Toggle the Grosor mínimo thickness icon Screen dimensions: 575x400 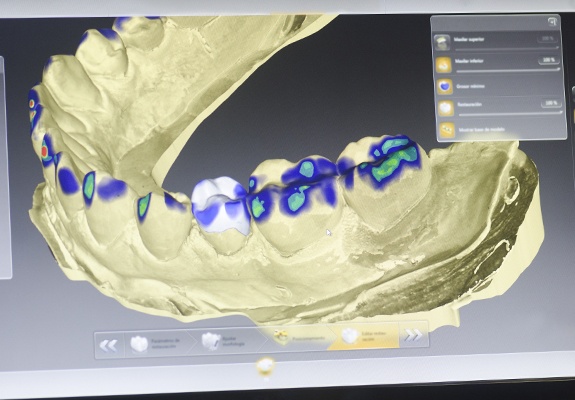point(445,86)
